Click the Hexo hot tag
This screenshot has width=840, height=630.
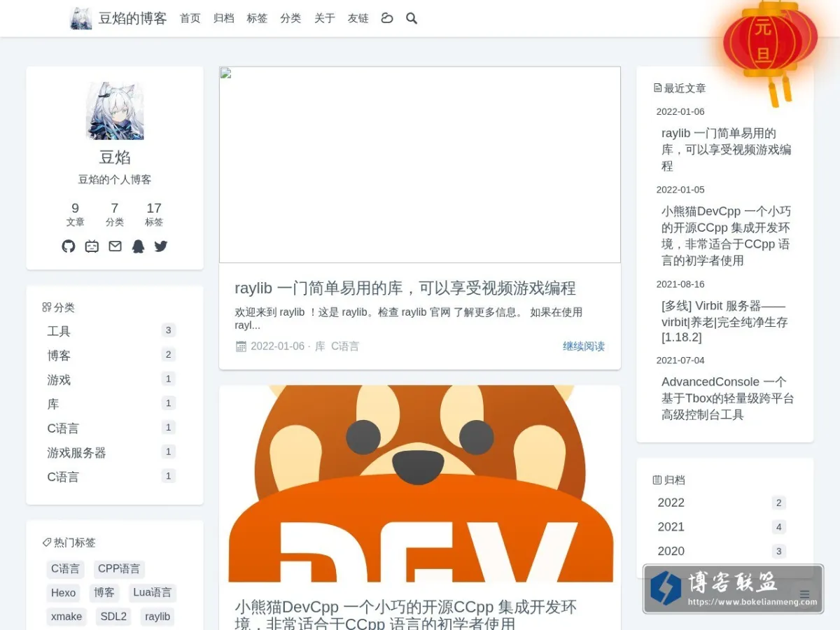pyautogui.click(x=63, y=593)
